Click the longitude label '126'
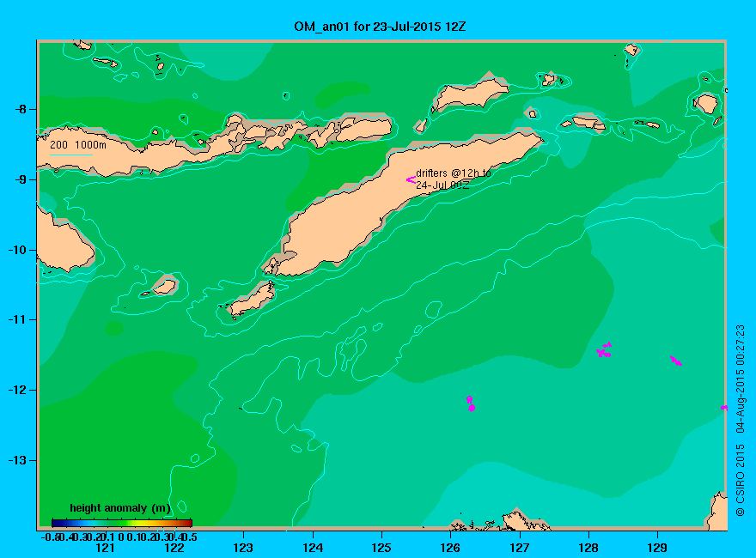The height and width of the screenshot is (558, 756). point(450,548)
